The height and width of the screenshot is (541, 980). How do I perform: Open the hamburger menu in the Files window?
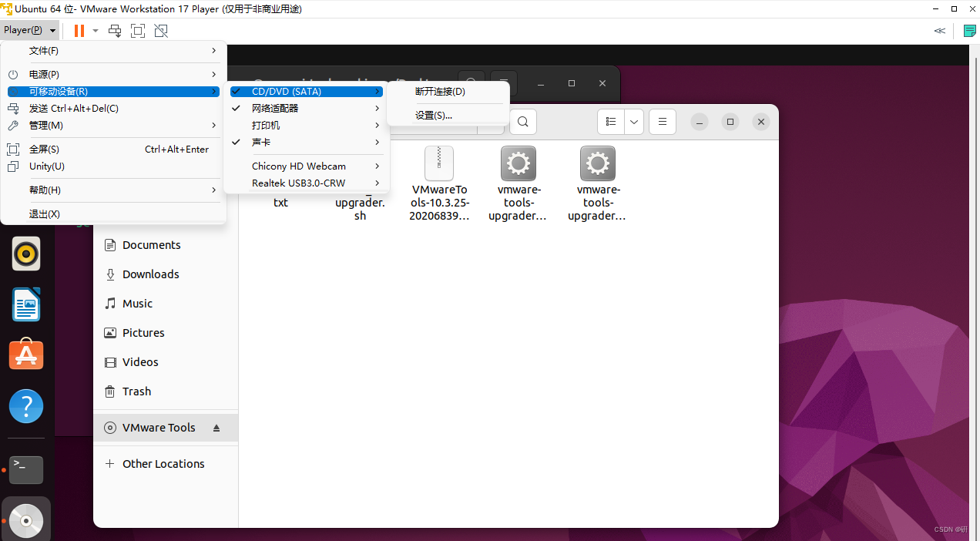coord(662,121)
